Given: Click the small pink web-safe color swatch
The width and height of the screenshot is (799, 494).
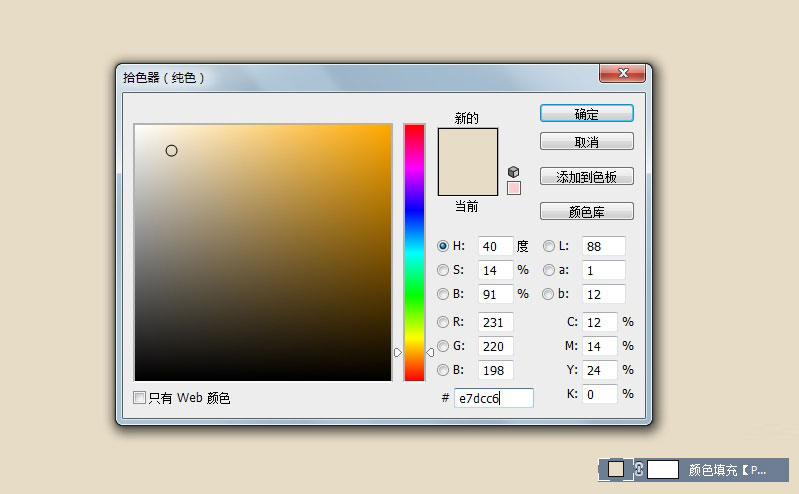Looking at the screenshot, I should click(x=514, y=188).
